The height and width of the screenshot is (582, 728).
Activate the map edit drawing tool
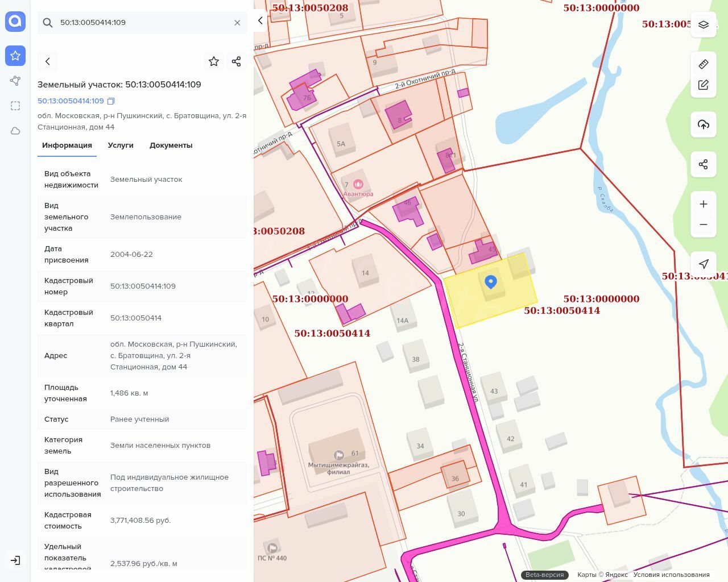coord(704,85)
